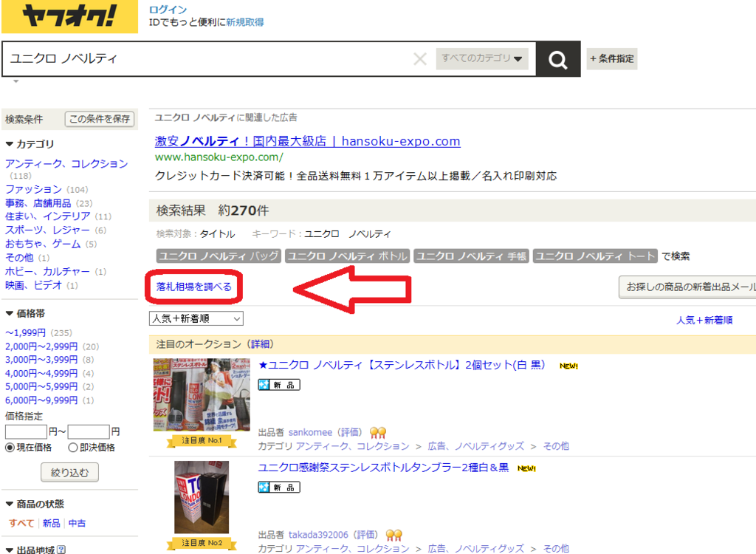This screenshot has height=554, width=756.
Task: Filter by 事務、店舗用品 category
Action: tap(38, 203)
